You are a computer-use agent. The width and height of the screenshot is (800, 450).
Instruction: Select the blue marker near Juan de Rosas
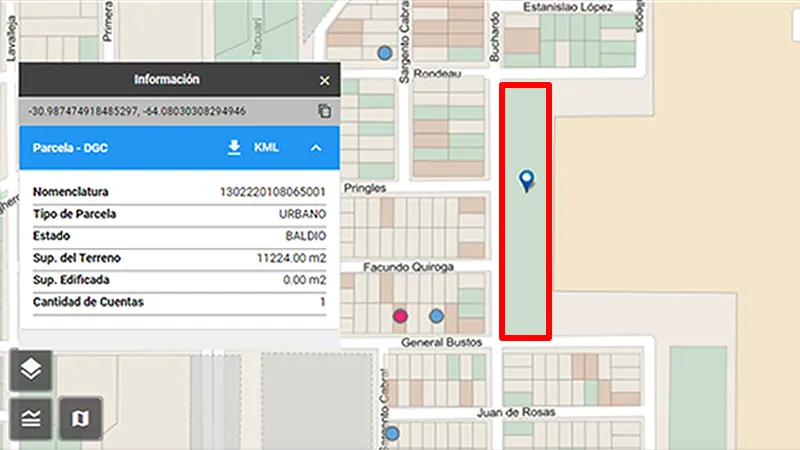point(392,434)
